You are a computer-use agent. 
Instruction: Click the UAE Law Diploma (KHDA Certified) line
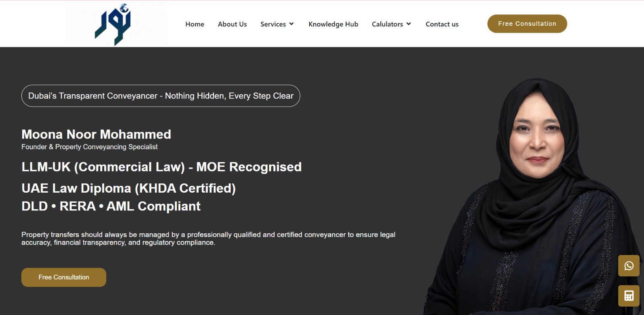[x=128, y=188]
